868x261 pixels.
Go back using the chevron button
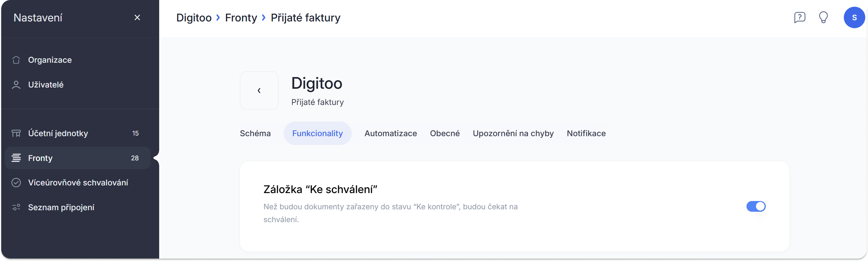point(259,91)
